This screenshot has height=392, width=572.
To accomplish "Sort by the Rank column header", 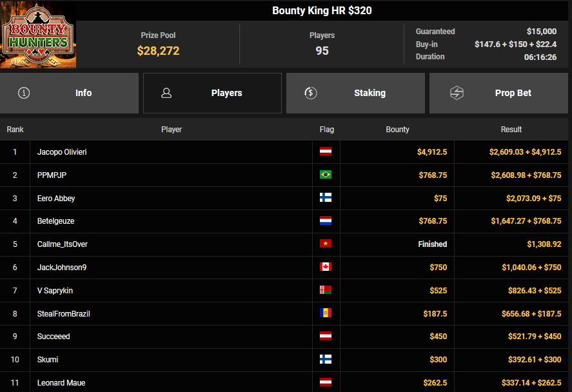I will point(15,130).
